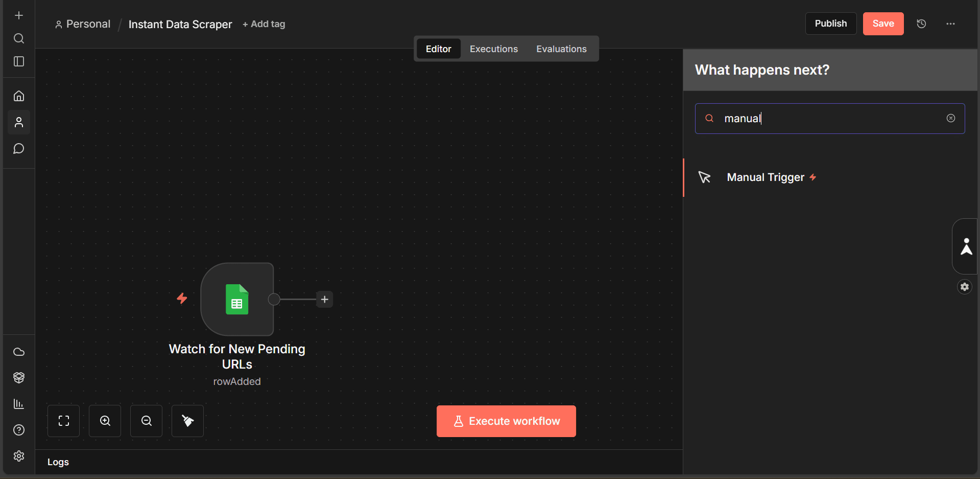The image size is (980, 479).
Task: Zoom in on the canvas
Action: (x=105, y=421)
